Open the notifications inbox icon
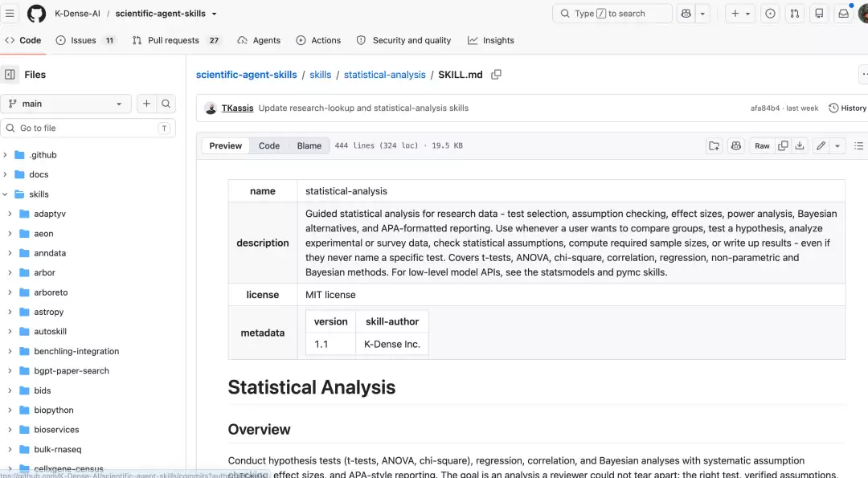The width and height of the screenshot is (868, 478). 843,14
